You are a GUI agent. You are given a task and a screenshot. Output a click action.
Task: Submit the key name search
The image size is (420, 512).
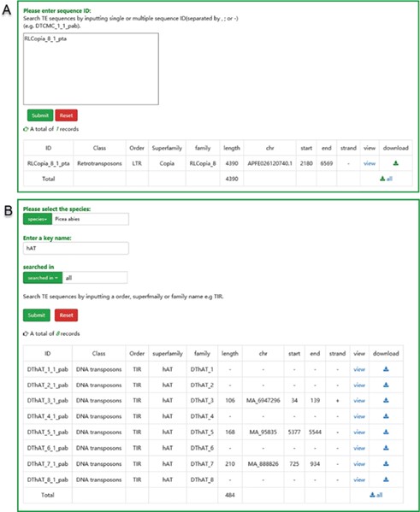click(36, 315)
